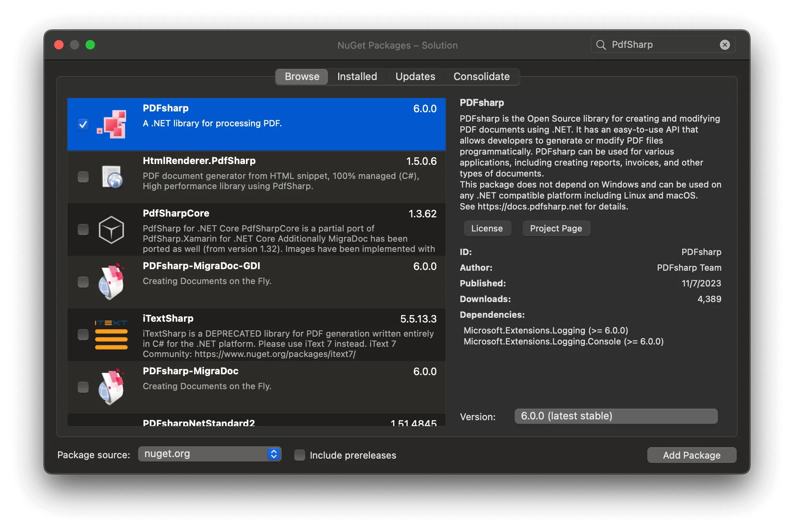Viewport: 794px width, 532px height.
Task: Click the search magnifier icon
Action: tap(601, 44)
